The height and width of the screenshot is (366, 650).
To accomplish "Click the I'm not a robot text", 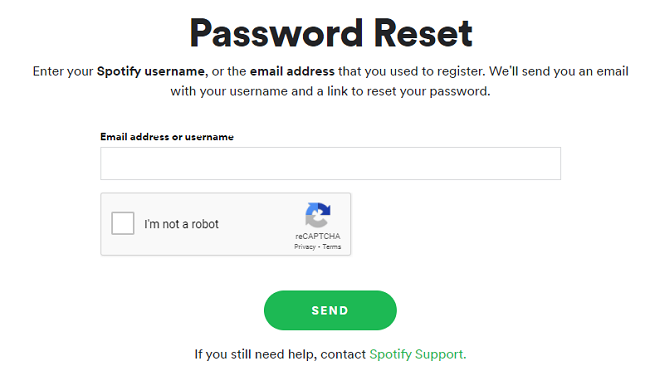I will (181, 224).
